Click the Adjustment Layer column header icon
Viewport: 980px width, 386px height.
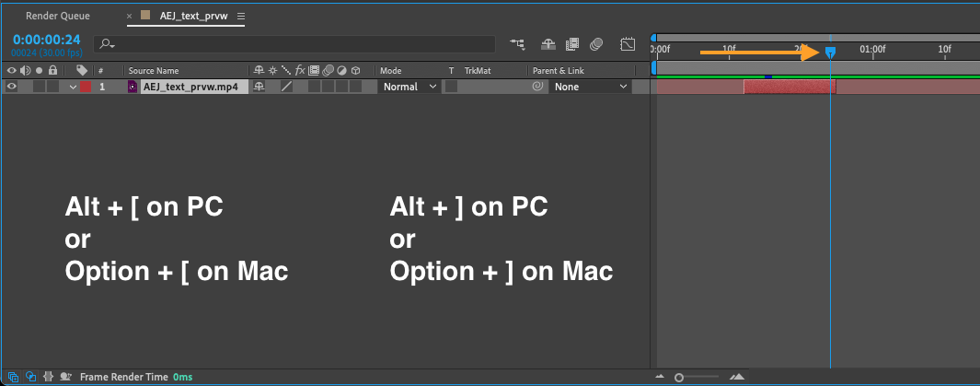pyautogui.click(x=342, y=71)
